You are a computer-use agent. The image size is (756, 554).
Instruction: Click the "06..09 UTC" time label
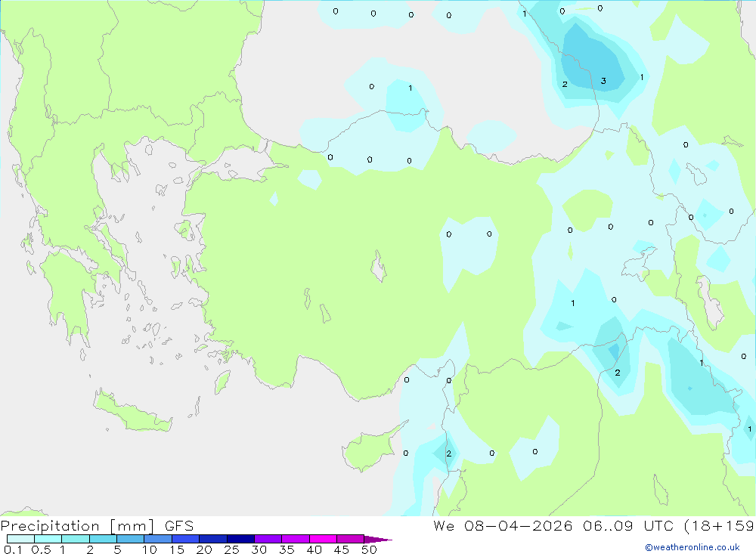click(x=627, y=526)
